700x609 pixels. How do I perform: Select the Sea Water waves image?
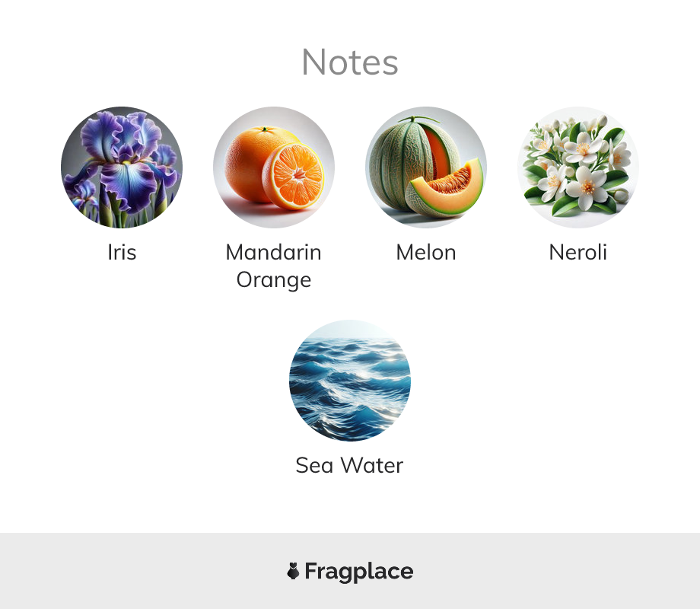click(350, 381)
